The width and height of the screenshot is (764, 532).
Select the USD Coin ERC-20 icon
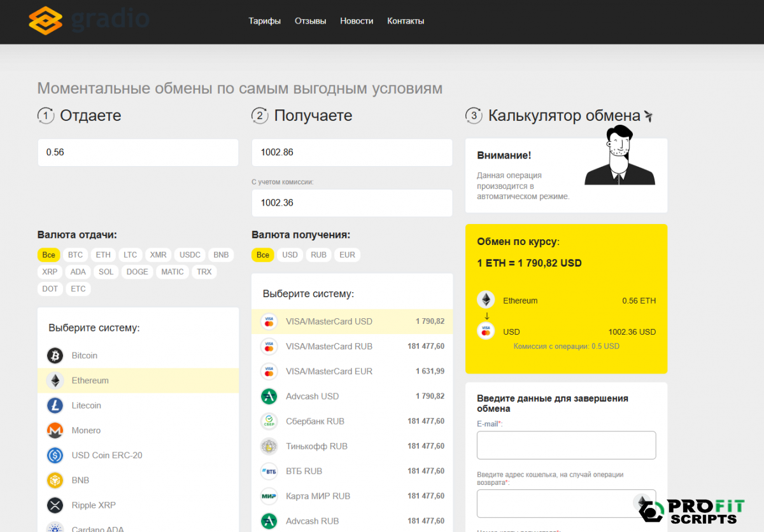(55, 456)
